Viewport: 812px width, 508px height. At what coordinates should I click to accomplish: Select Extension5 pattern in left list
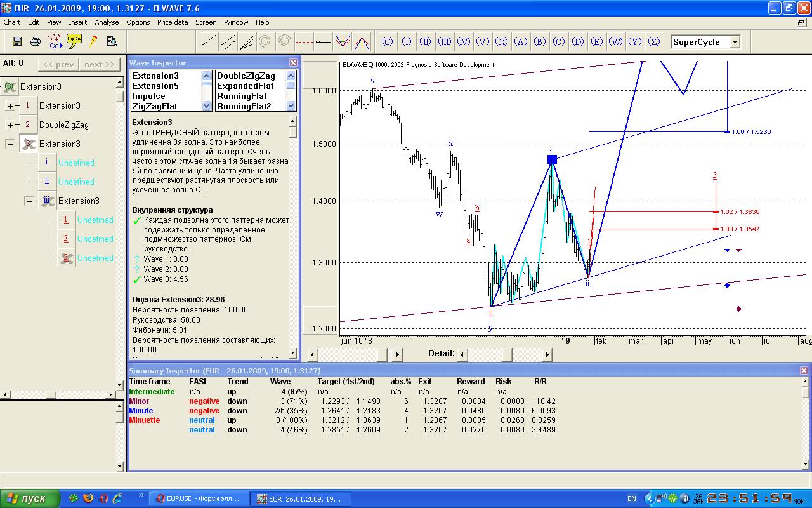coord(155,86)
